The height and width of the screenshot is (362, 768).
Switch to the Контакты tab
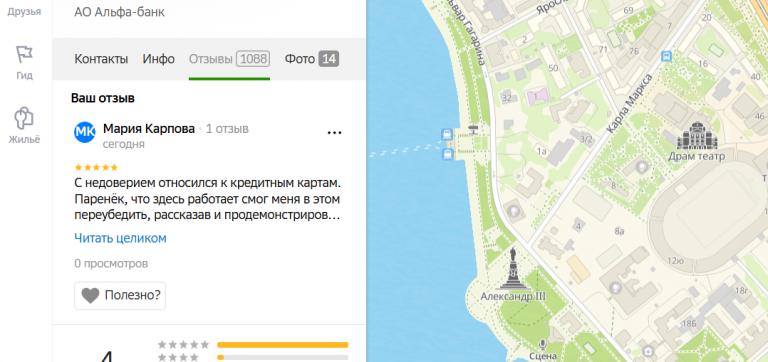(x=101, y=59)
